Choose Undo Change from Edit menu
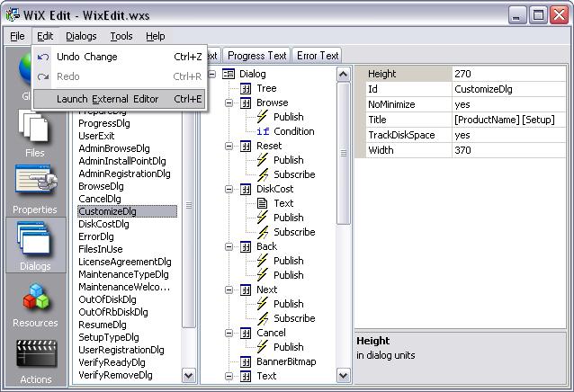This screenshot has height=392, width=574. tap(120, 57)
